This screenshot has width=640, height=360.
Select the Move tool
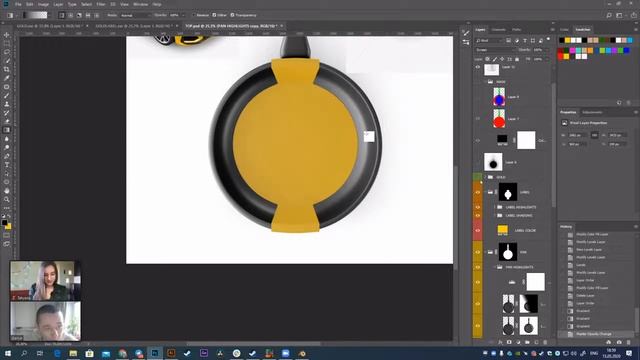(x=7, y=35)
